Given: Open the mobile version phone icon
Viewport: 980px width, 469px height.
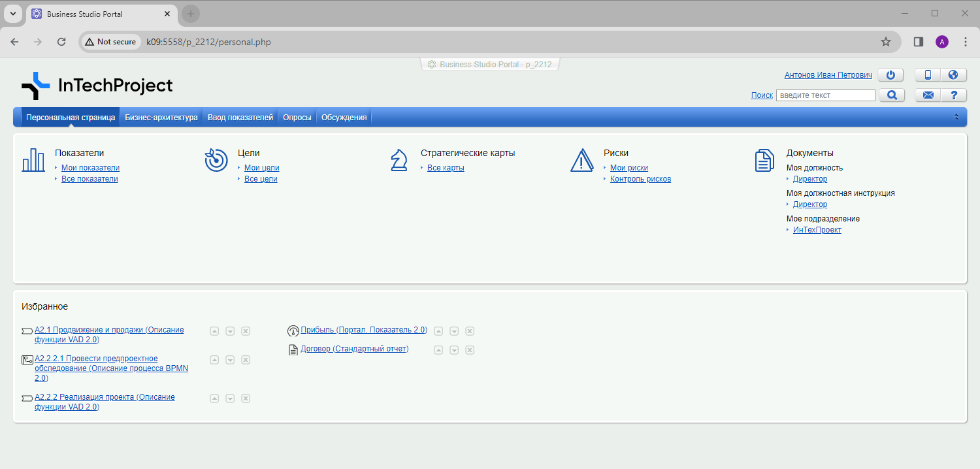Looking at the screenshot, I should [928, 75].
